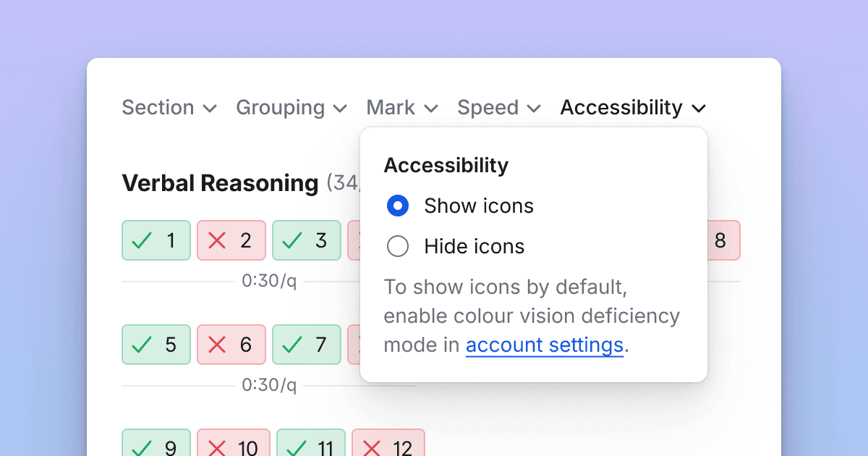The image size is (868, 456).
Task: Click the red X icon on question 10
Action: click(219, 448)
